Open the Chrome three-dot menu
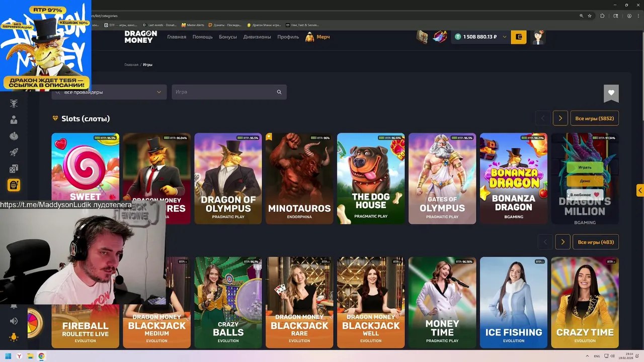This screenshot has width=644, height=362. [638, 16]
